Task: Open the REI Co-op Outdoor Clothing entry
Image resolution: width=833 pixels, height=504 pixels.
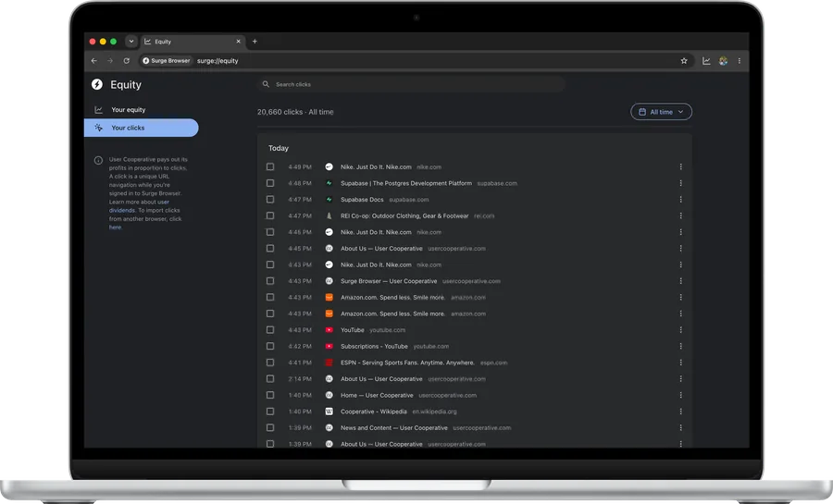Action: coord(404,215)
